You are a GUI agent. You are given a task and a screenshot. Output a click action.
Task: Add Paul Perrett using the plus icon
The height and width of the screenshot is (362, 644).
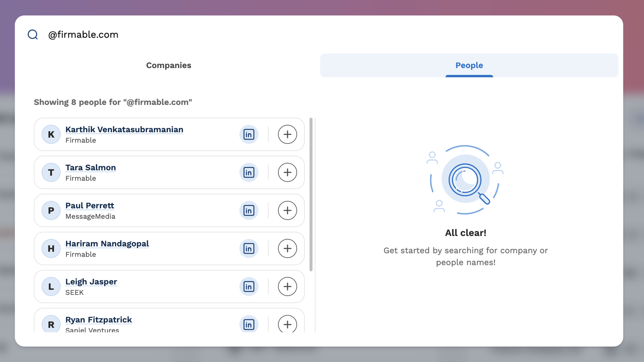[287, 211]
